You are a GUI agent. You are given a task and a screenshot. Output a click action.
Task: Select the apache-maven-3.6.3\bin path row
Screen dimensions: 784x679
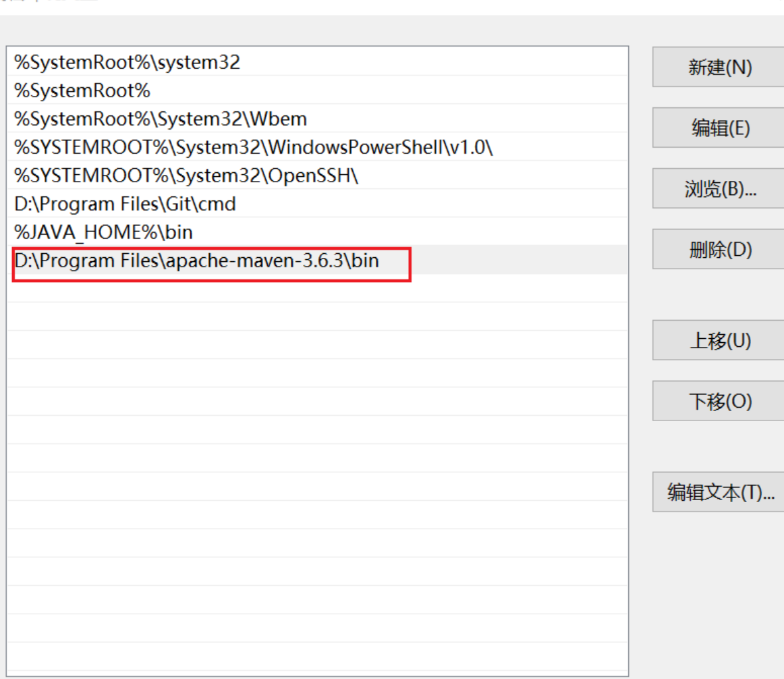318,260
